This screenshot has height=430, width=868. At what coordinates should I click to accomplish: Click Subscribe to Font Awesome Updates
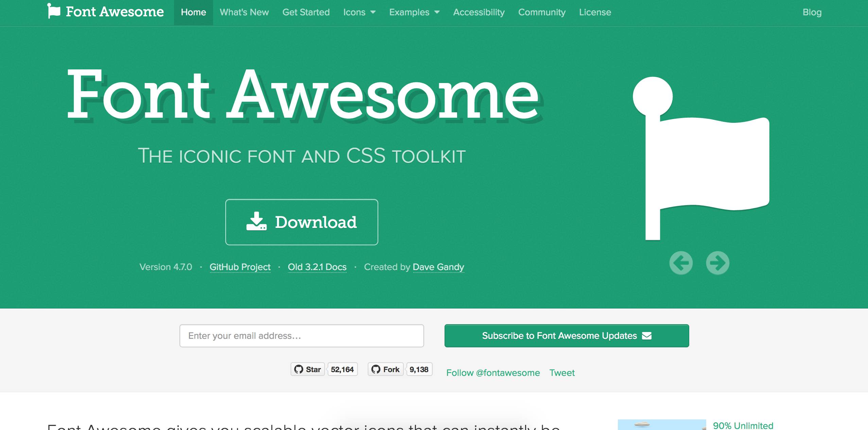pyautogui.click(x=567, y=336)
